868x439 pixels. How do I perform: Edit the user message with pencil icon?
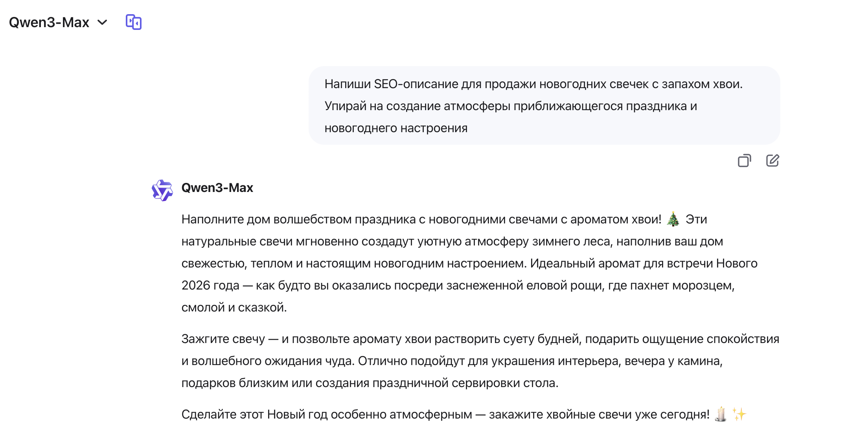click(772, 160)
